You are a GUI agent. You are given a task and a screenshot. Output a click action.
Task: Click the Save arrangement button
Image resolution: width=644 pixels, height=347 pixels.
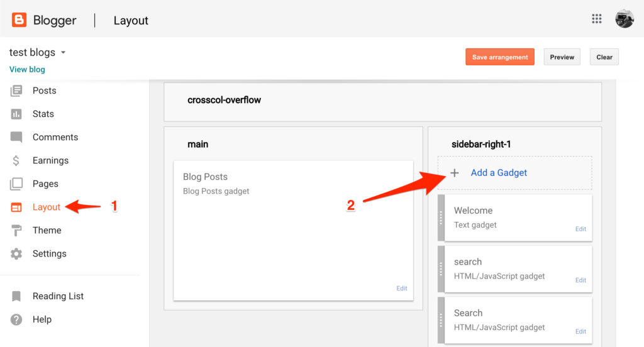[x=500, y=57]
